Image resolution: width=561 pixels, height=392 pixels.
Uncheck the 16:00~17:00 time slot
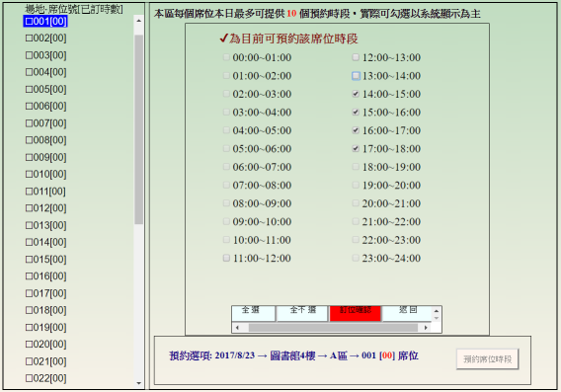coord(356,130)
